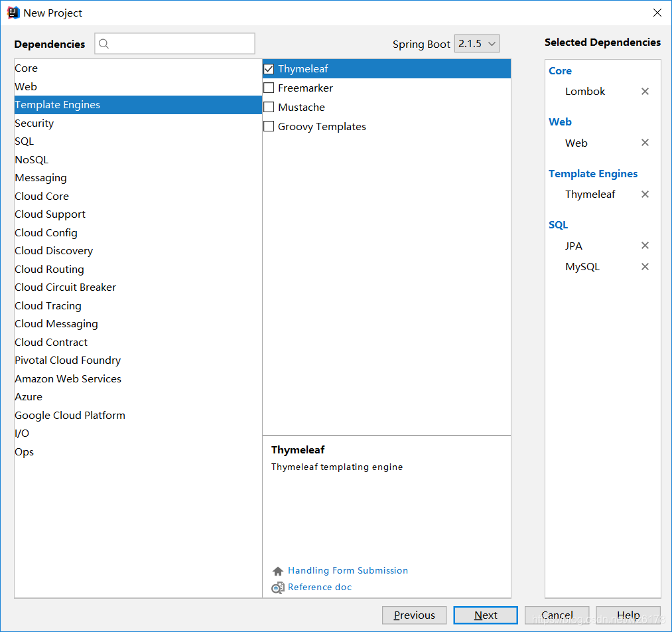Screen dimensions: 672x632
Task: Choose the SQL category in left list
Action: tap(138, 141)
